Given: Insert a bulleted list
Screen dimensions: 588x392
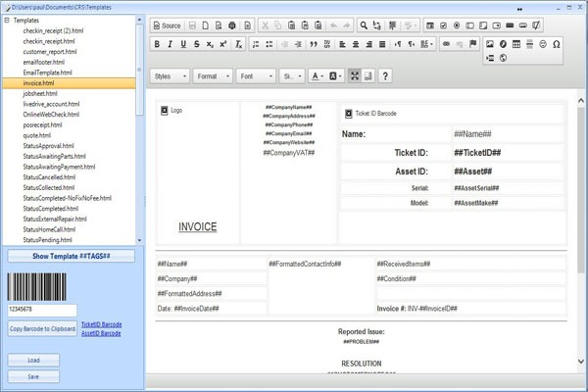Looking at the screenshot, I should click(269, 44).
